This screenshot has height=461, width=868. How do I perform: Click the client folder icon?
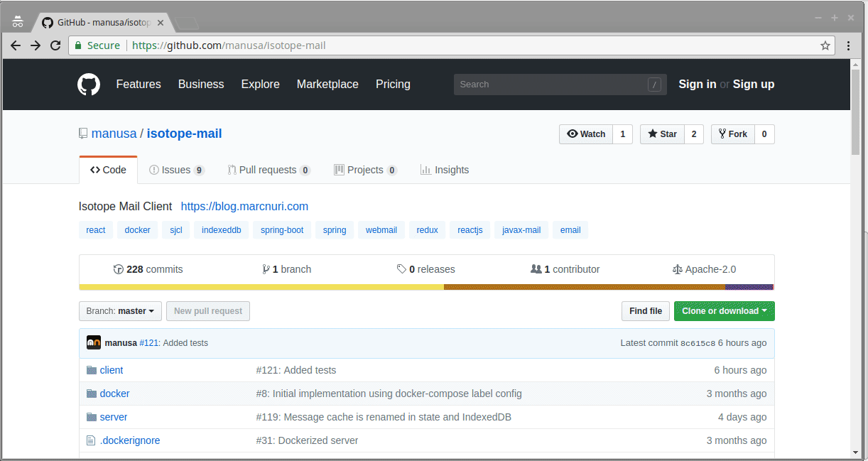pos(91,370)
